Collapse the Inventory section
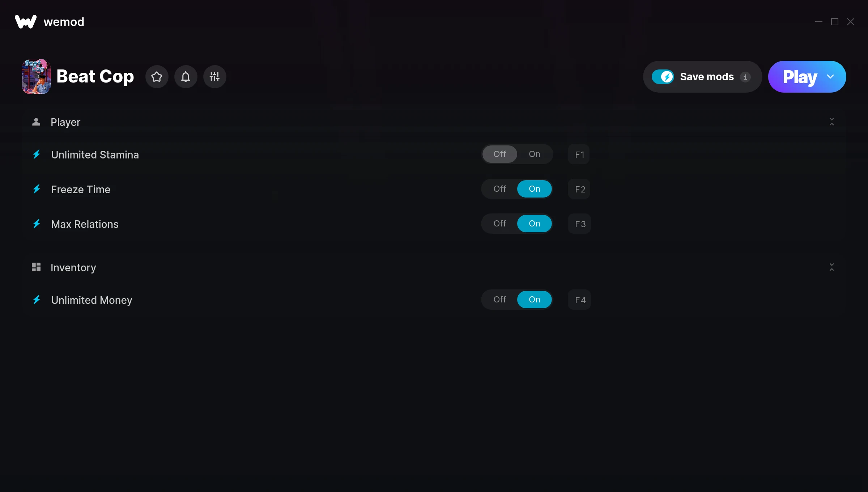Screen dimensions: 868x492 coord(831,267)
